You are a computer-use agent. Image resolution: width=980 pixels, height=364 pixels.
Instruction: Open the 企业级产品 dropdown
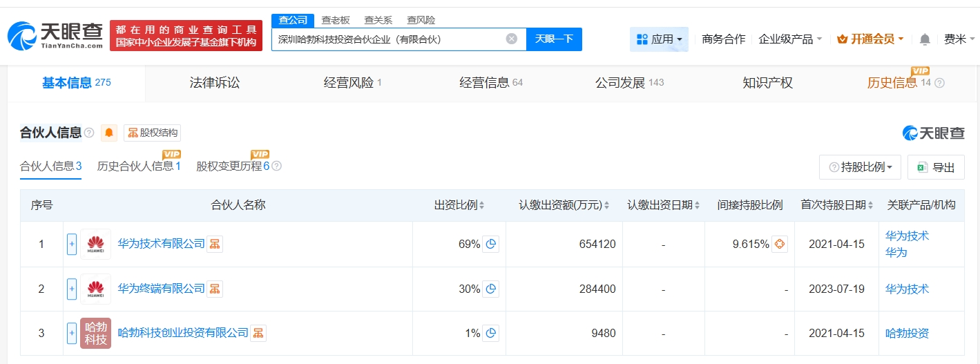[x=790, y=39]
